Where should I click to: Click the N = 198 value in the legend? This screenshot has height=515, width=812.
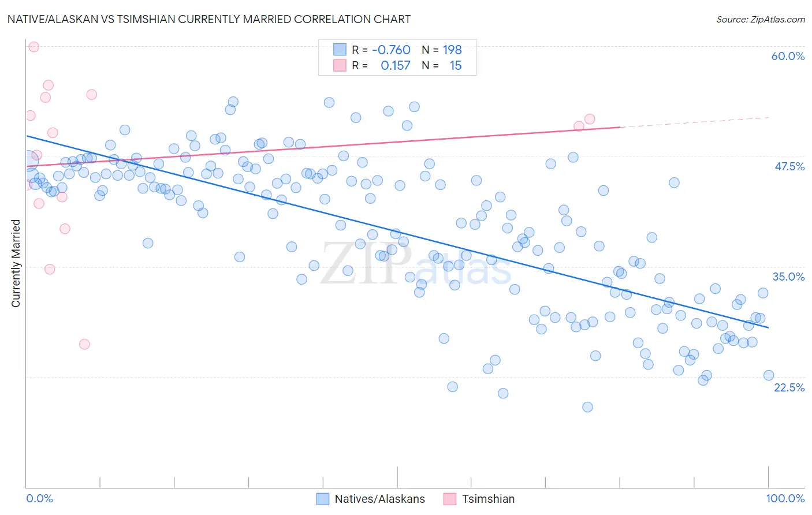[x=442, y=50]
